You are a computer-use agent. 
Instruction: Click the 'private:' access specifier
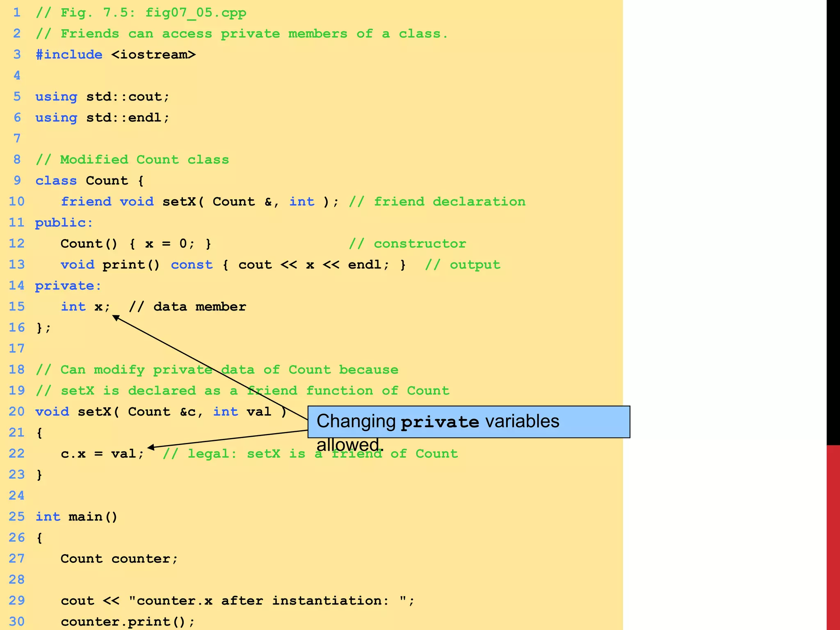pyautogui.click(x=68, y=286)
